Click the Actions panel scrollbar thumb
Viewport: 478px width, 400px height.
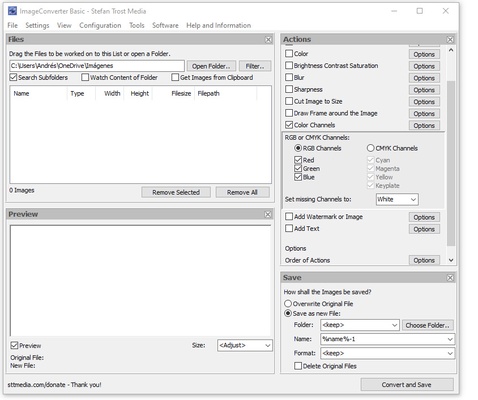451,163
